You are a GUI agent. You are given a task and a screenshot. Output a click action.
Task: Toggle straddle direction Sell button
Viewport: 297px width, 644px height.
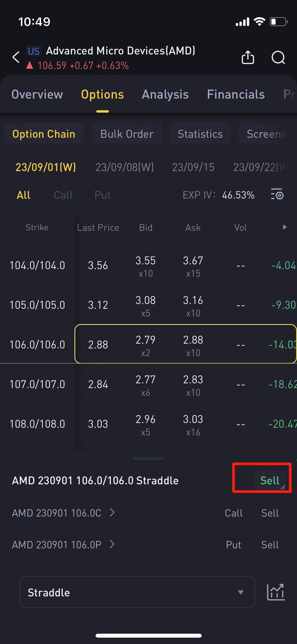[270, 480]
